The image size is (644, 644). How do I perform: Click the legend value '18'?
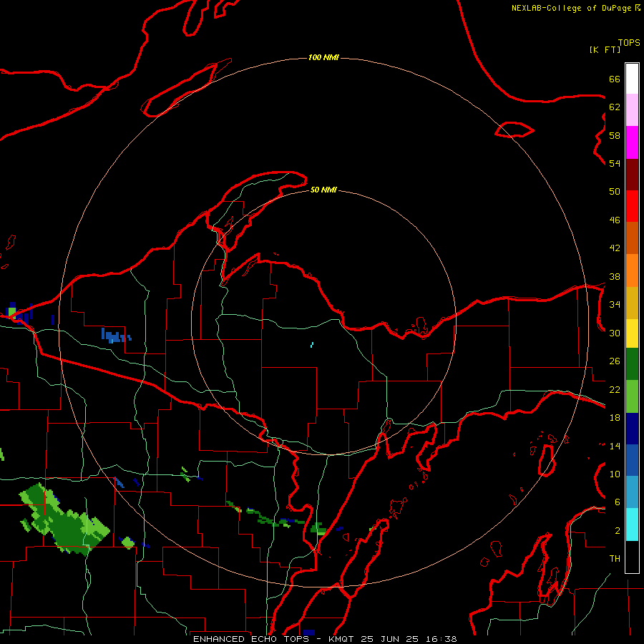(x=615, y=418)
